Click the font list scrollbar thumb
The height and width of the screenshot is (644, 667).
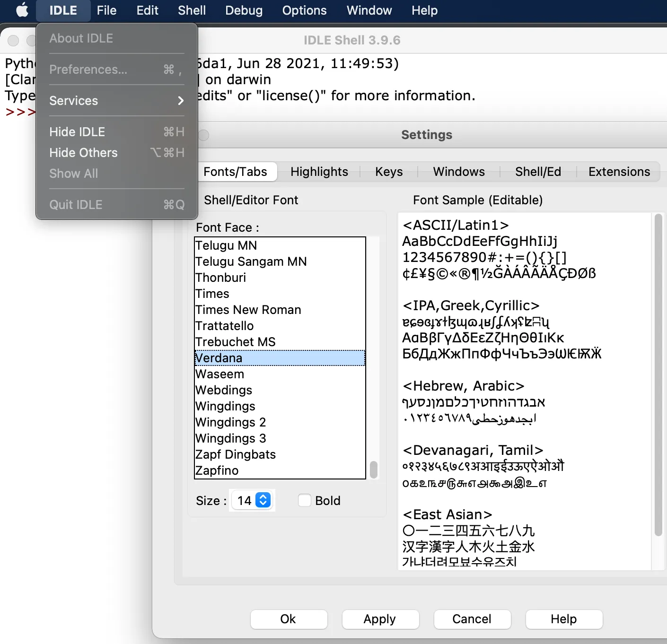pos(374,470)
